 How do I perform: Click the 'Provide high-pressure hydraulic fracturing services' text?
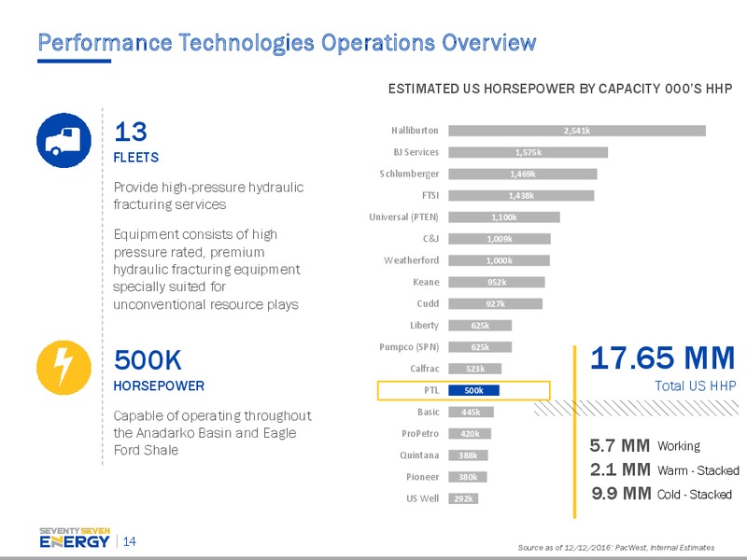[x=208, y=196]
